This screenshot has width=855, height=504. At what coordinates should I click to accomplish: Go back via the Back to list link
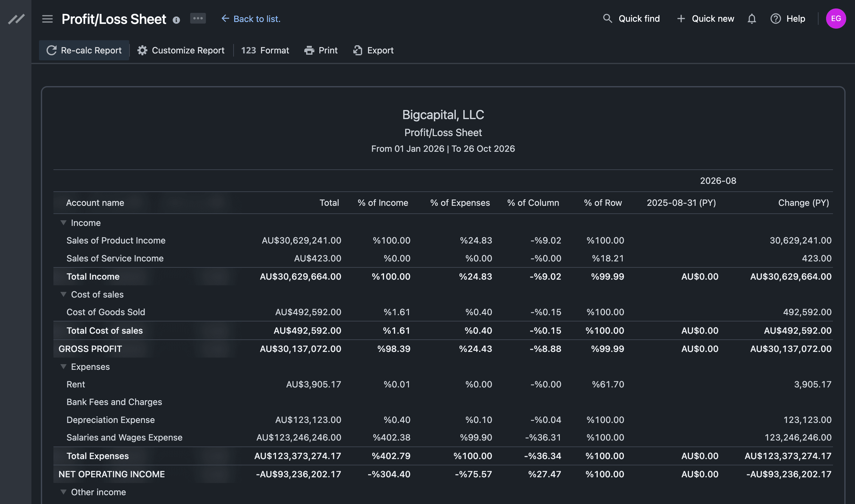coord(251,19)
